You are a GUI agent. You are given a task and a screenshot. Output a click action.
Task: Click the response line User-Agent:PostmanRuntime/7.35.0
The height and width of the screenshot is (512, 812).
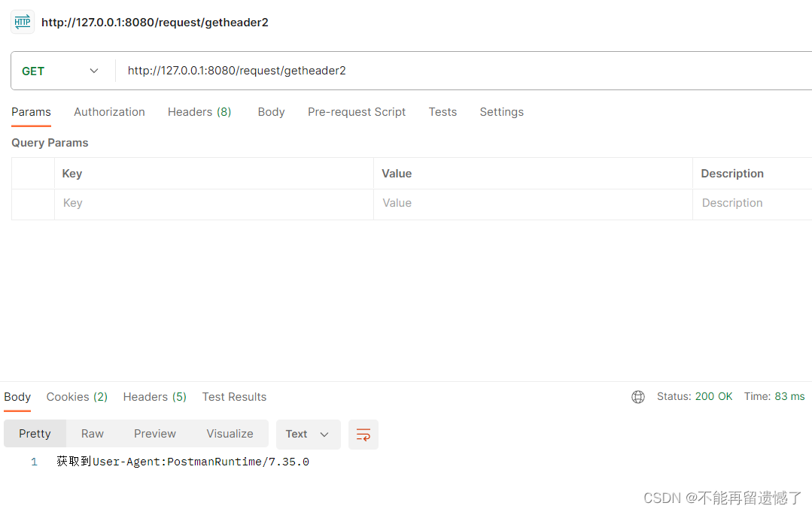click(x=183, y=462)
